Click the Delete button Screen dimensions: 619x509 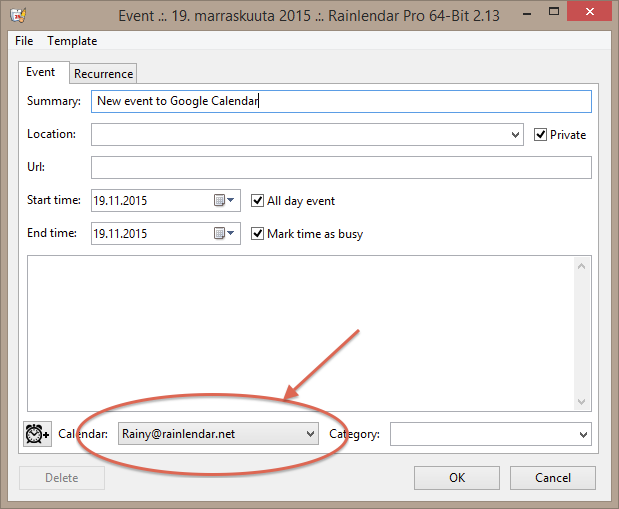(62, 478)
